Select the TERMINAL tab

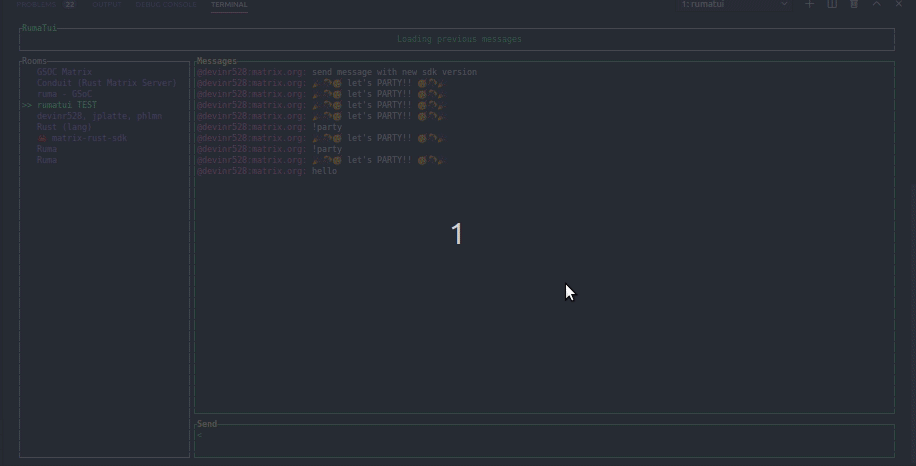(229, 4)
